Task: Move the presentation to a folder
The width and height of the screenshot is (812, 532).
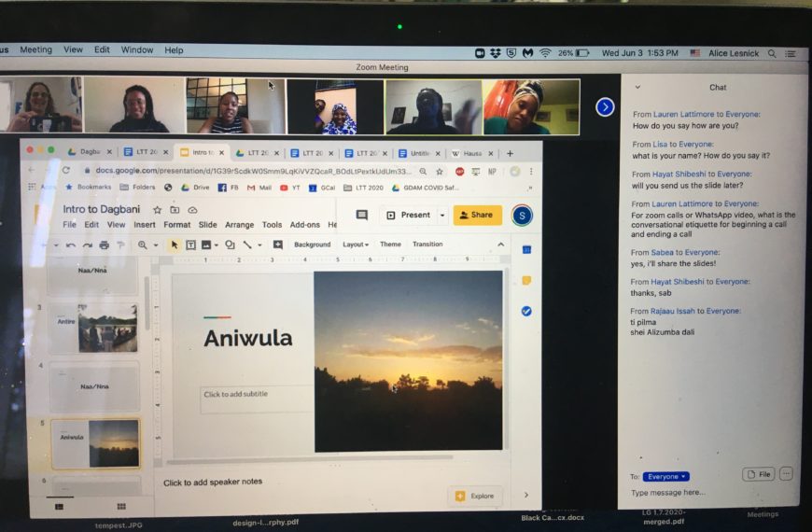Action: tap(175, 210)
